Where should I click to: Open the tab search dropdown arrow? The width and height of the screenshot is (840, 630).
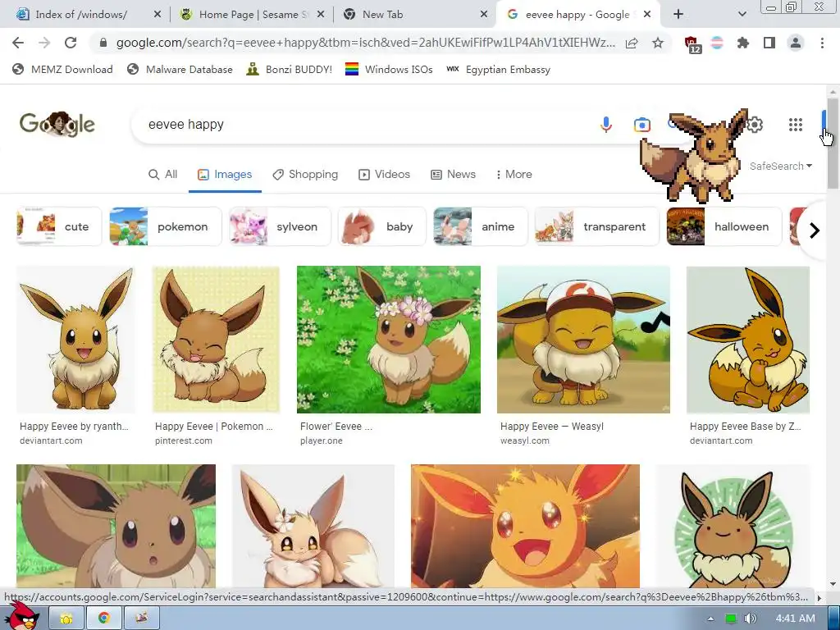click(742, 15)
